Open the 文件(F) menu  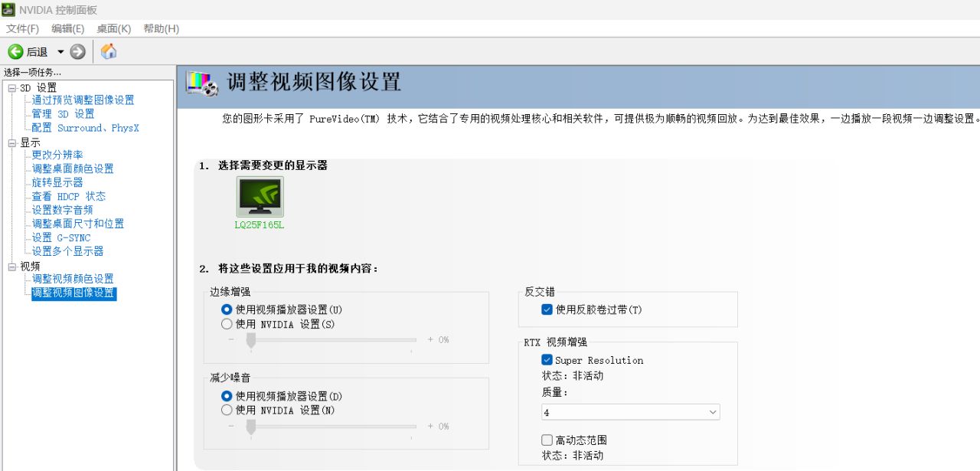pos(23,28)
